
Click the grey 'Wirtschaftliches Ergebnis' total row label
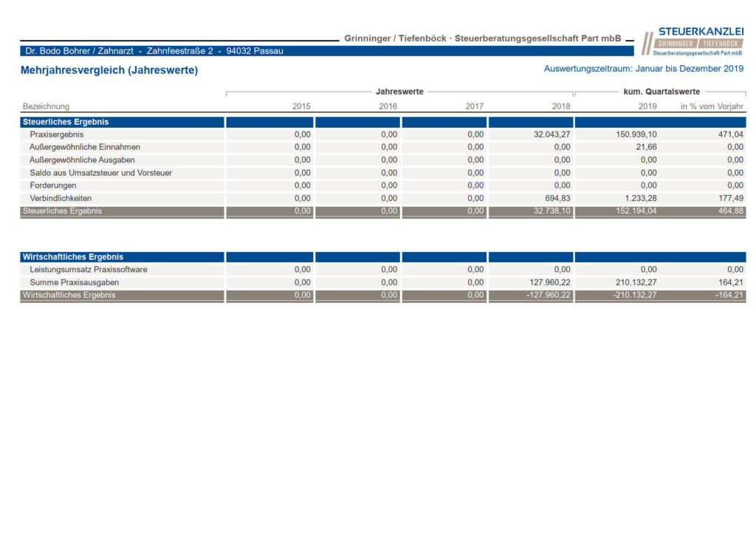coord(69,295)
